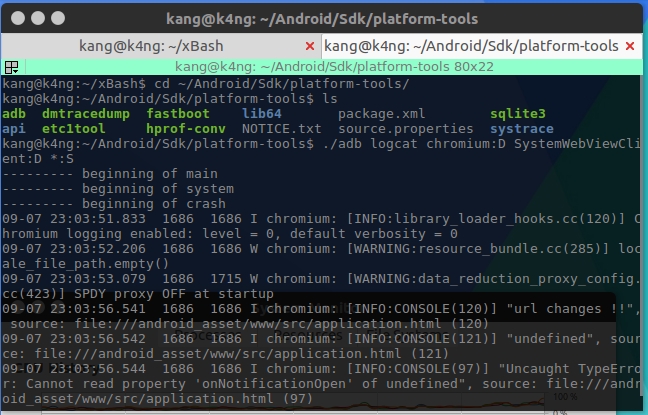Click the second window control button
The width and height of the screenshot is (648, 415).
[x=38, y=18]
